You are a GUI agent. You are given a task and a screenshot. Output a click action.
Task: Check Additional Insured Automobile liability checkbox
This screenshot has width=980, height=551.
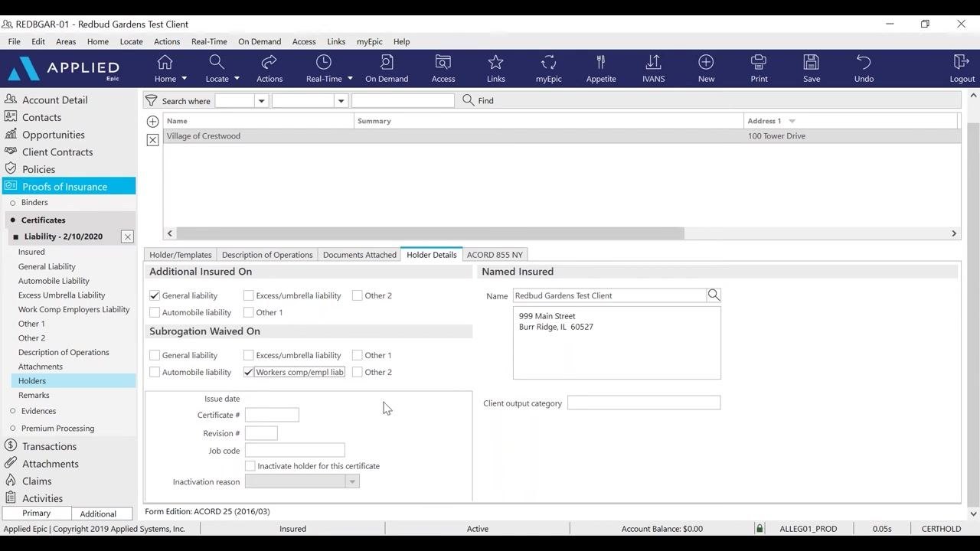point(155,312)
